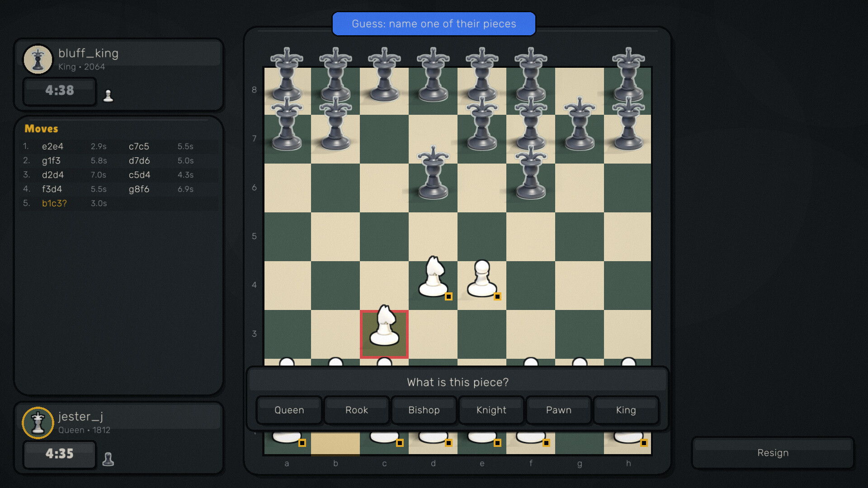This screenshot has width=868, height=488.
Task: Select move d2d4 in move list
Action: (53, 175)
